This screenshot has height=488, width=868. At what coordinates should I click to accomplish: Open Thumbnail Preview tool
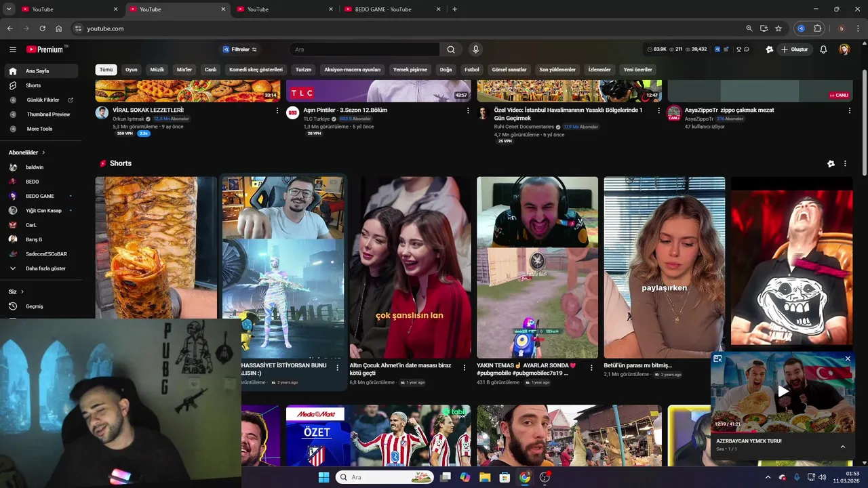tap(41, 115)
